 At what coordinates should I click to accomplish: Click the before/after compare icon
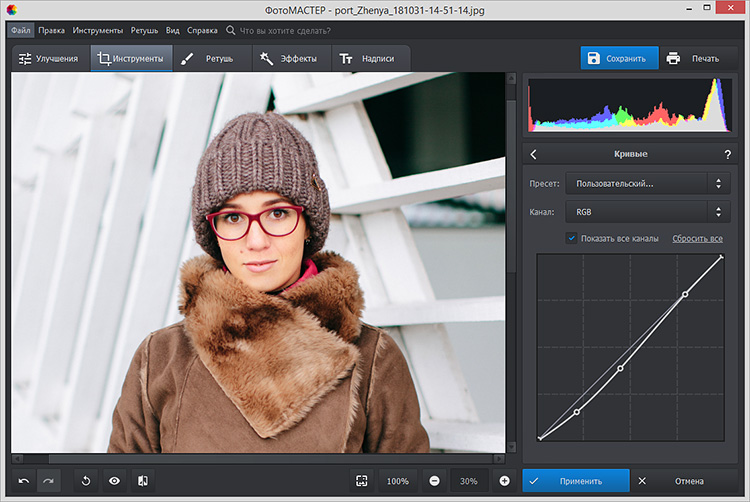(143, 481)
